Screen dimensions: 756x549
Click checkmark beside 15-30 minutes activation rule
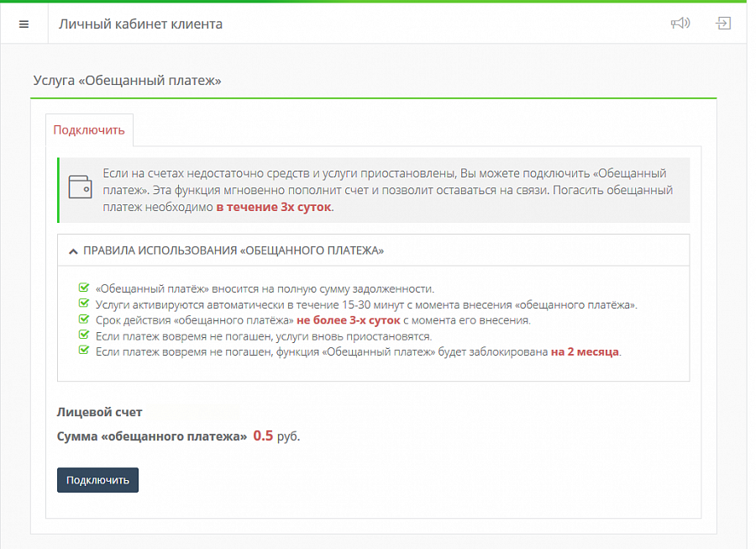[x=83, y=304]
